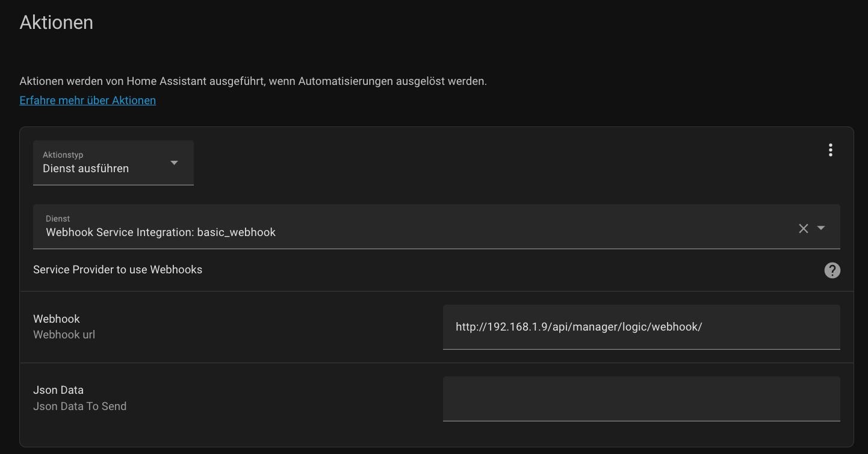Expand the Aktionstyp dropdown arrow
This screenshot has width=868, height=454.
pyautogui.click(x=174, y=163)
